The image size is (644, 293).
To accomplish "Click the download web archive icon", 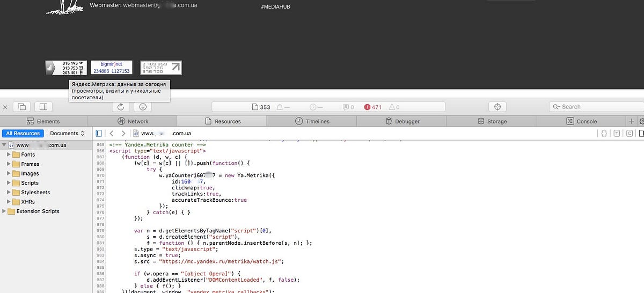I will tap(143, 107).
